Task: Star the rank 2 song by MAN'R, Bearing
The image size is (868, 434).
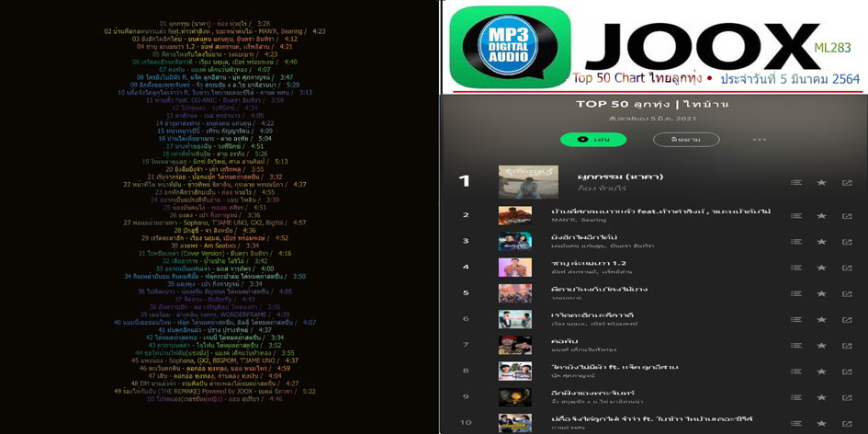Action: coord(821,215)
